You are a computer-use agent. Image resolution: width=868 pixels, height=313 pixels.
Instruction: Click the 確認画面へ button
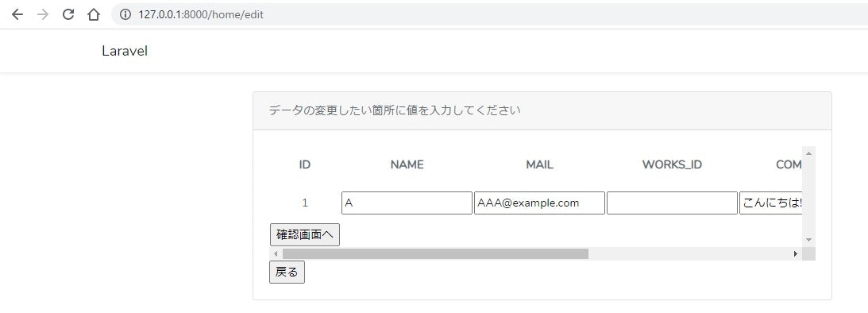304,234
